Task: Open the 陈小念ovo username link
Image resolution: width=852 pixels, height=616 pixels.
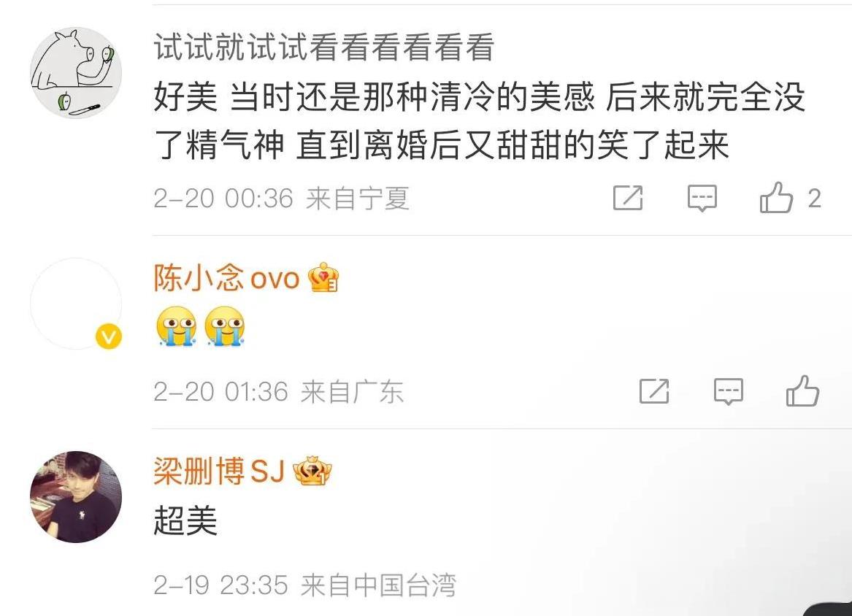Action: click(226, 278)
